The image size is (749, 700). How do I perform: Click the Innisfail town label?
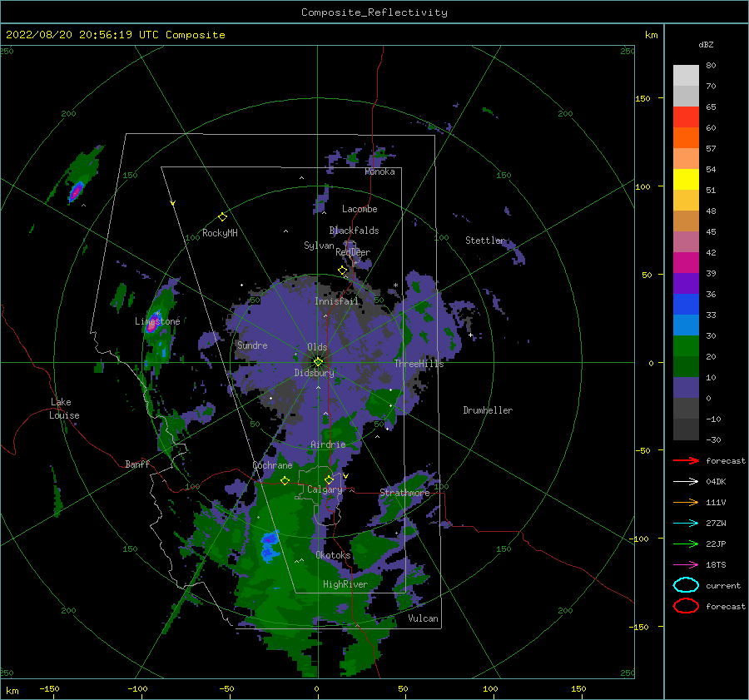click(336, 301)
